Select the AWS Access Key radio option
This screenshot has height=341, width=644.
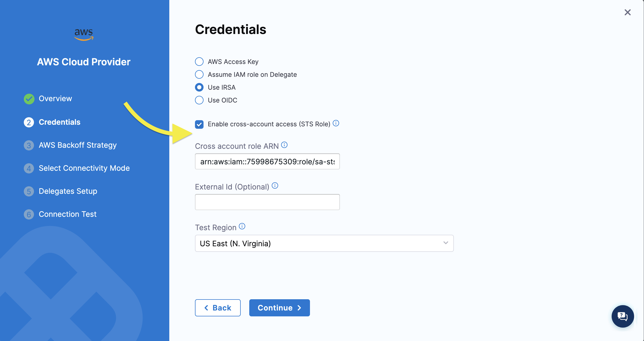(199, 62)
